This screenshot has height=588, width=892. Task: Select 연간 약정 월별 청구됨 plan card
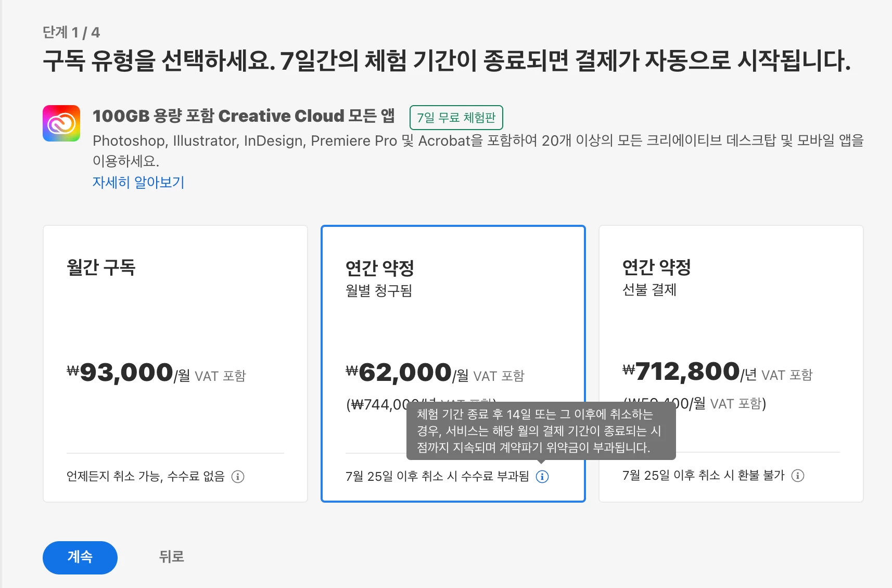453,364
